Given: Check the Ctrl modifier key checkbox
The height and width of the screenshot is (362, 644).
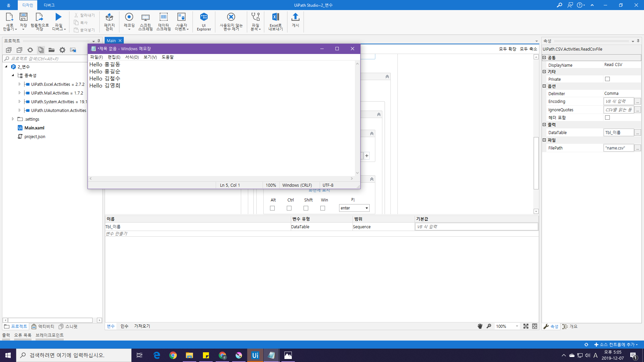Looking at the screenshot, I should pyautogui.click(x=289, y=208).
